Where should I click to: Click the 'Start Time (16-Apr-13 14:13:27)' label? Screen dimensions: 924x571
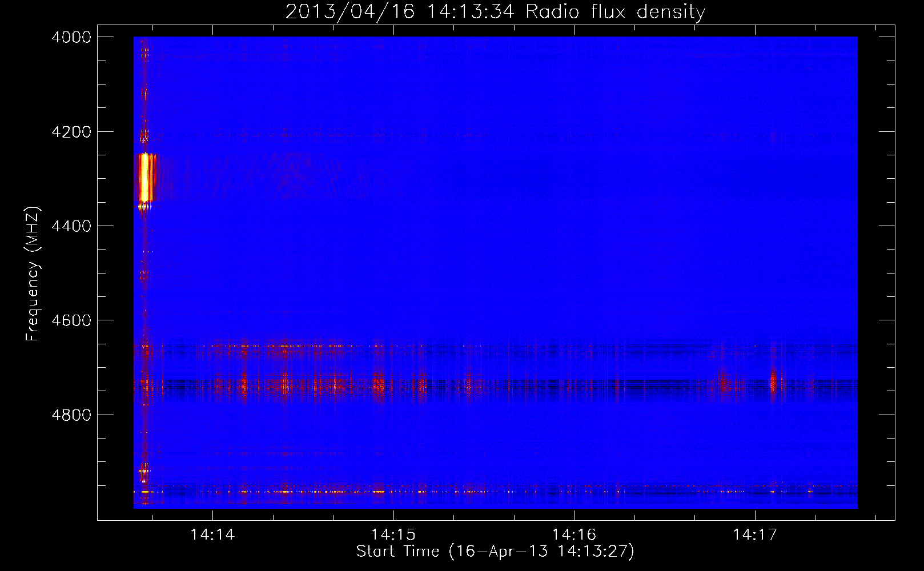(x=495, y=552)
